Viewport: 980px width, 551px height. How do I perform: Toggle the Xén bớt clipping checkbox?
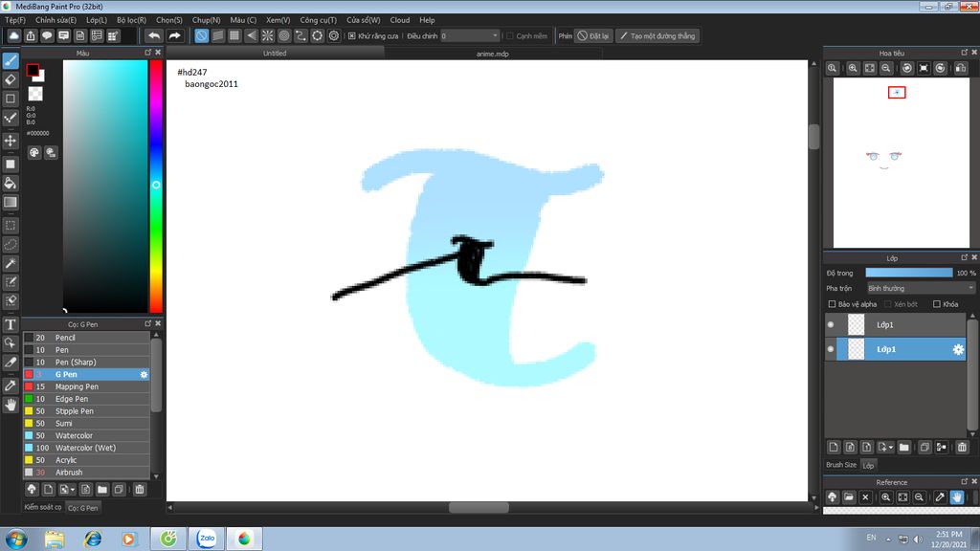tap(887, 304)
